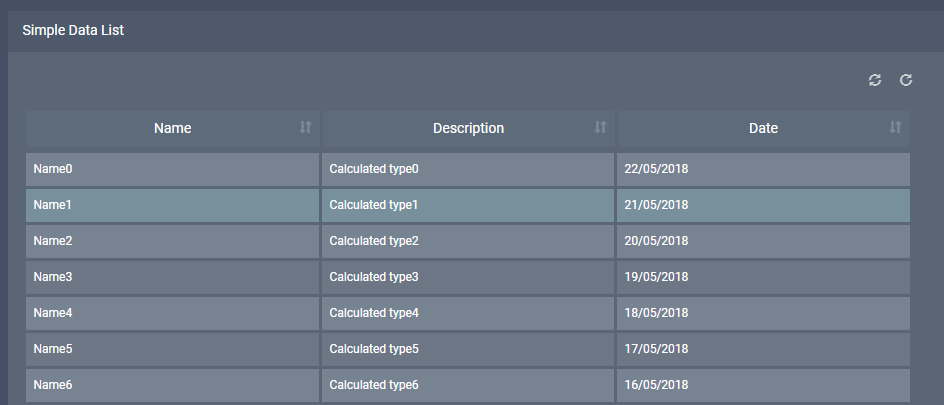Click the Calculated type5 cell
Screen dimensions: 944x405
tap(468, 350)
